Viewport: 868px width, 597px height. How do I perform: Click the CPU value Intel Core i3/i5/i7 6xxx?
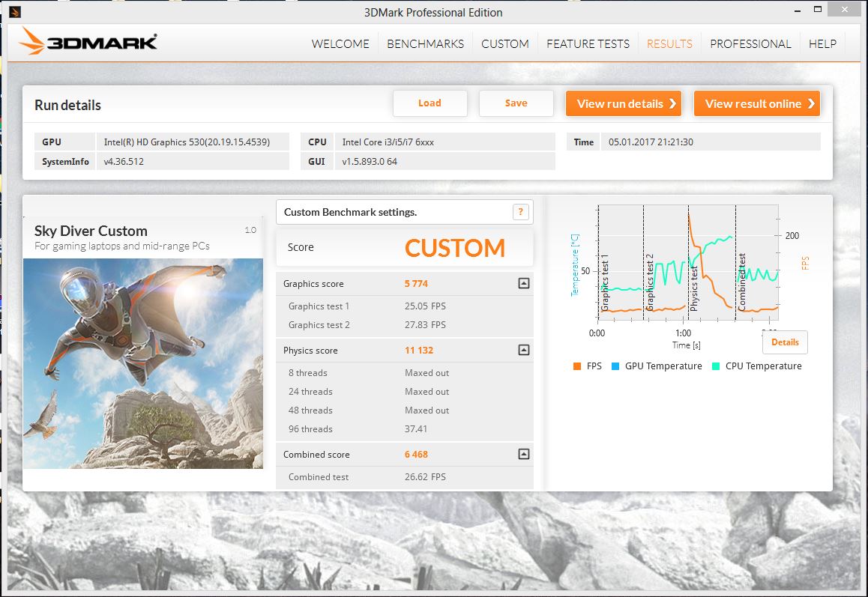(x=388, y=142)
